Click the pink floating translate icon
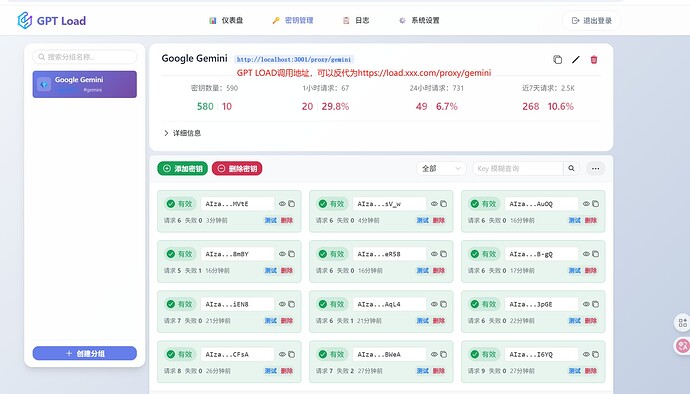690x394 pixels. [683, 346]
